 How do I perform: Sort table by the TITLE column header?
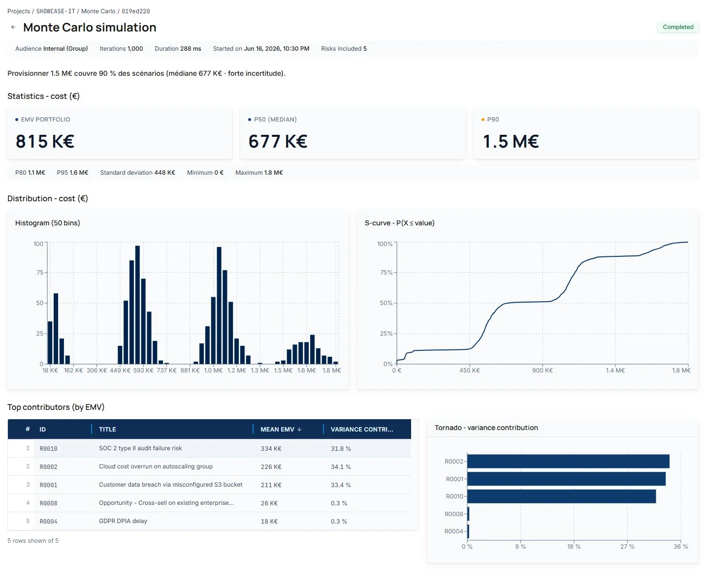tap(107, 430)
